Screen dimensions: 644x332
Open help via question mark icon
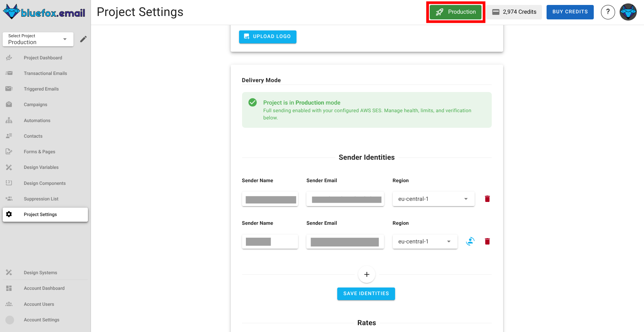[608, 12]
